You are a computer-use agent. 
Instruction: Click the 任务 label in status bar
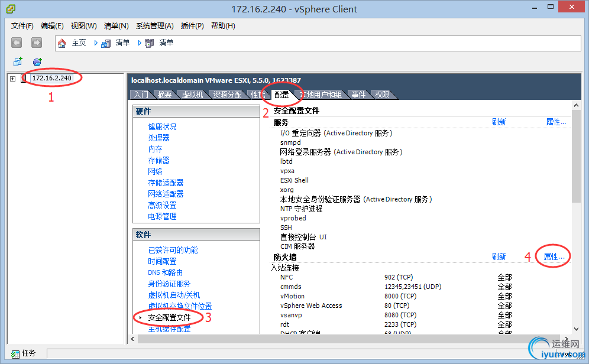pos(28,353)
